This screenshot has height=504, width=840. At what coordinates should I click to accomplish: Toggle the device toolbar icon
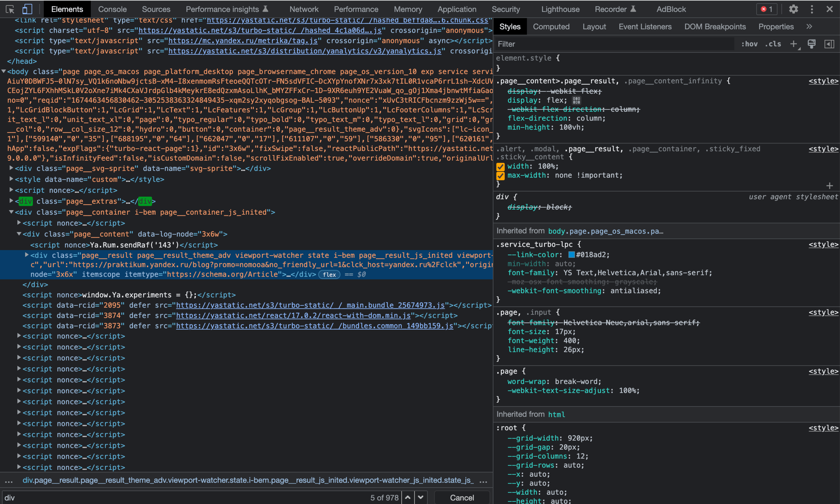(x=27, y=9)
